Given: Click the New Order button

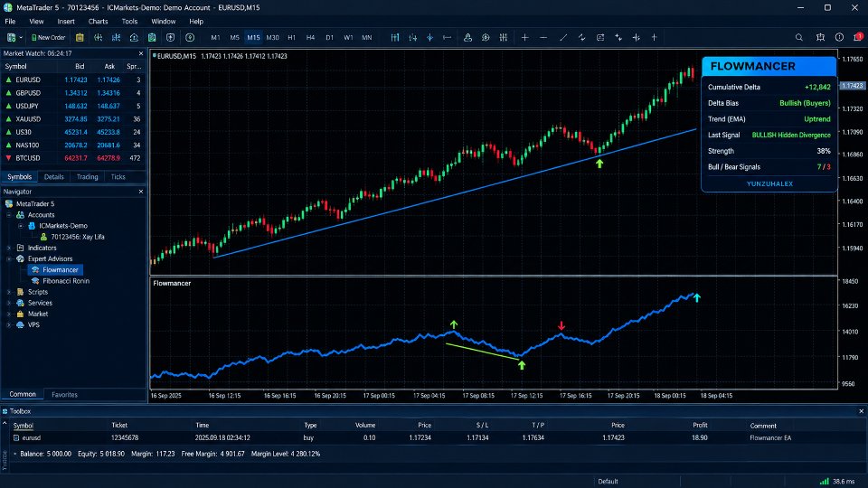Looking at the screenshot, I should pyautogui.click(x=48, y=38).
